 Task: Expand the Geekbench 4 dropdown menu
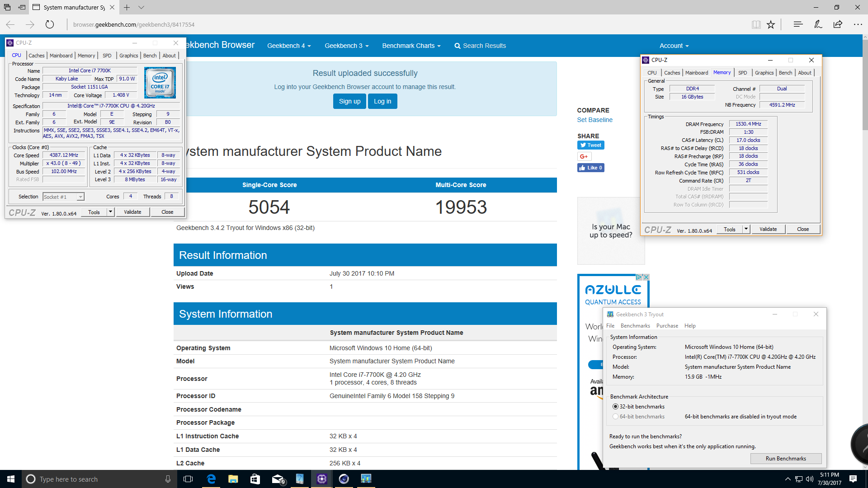[x=289, y=46]
